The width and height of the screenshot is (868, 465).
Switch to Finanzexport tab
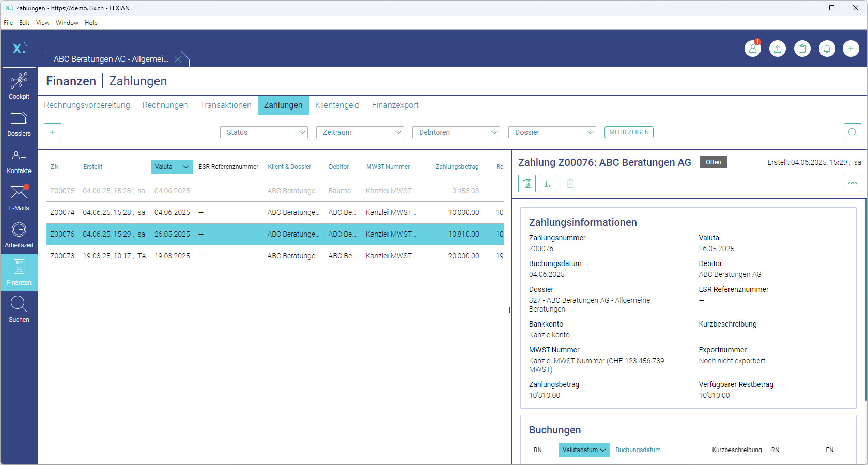pos(395,105)
